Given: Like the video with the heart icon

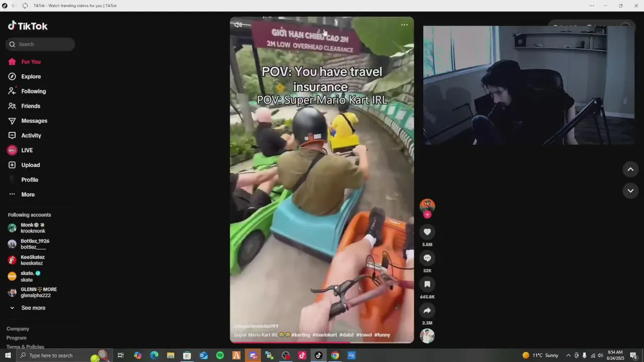Looking at the screenshot, I should 427,232.
